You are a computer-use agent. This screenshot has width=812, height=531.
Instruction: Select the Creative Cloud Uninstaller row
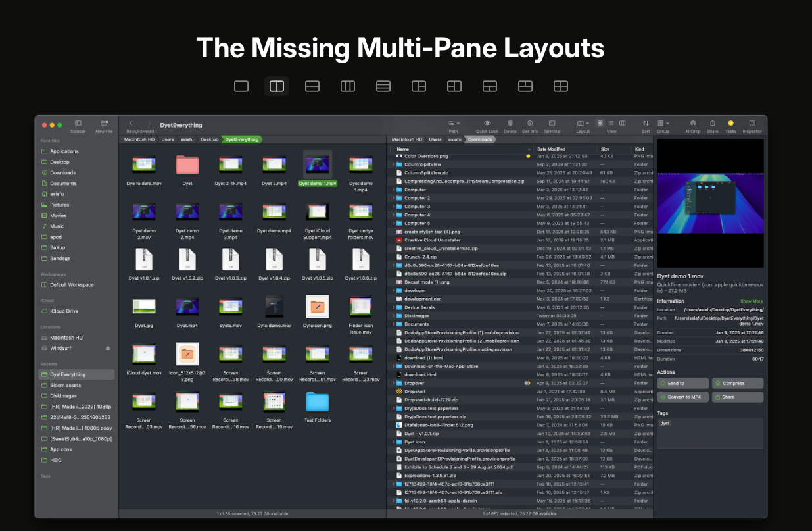pos(519,240)
